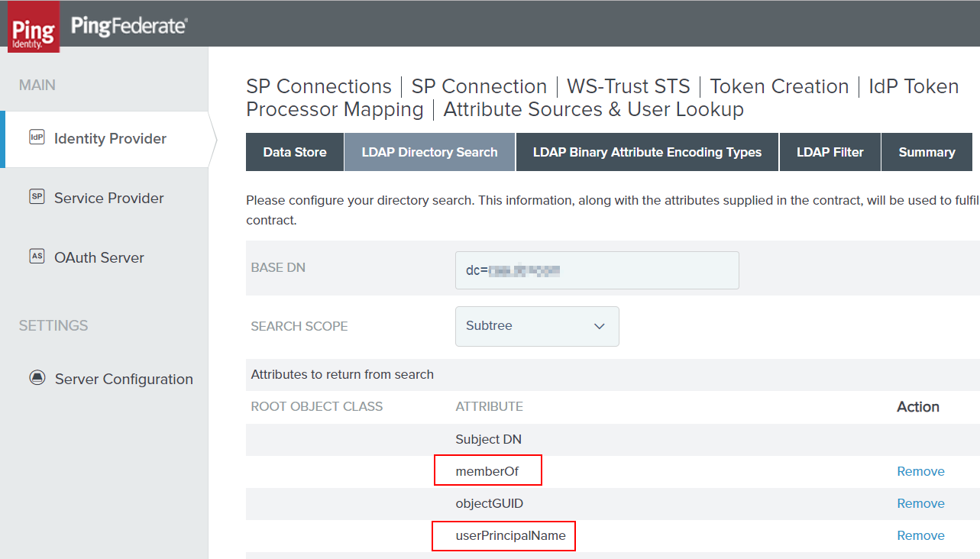Select the memberOf attribute text
This screenshot has width=980, height=559.
[487, 471]
